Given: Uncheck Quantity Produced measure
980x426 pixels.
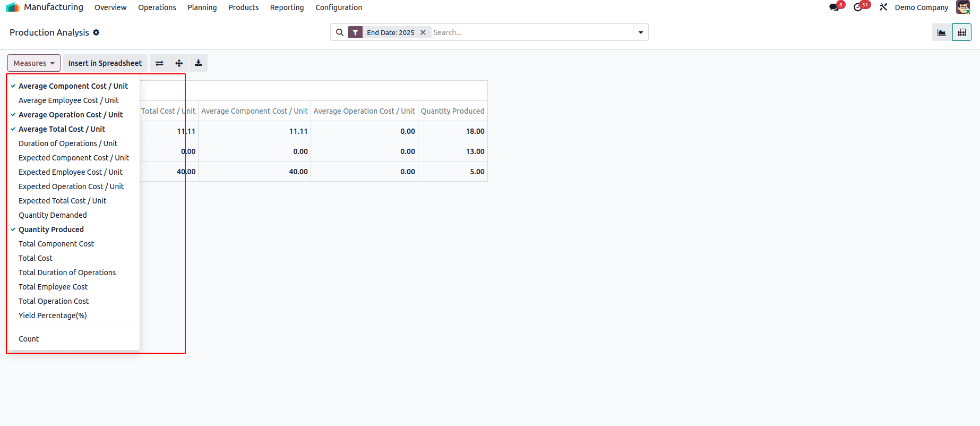Looking at the screenshot, I should (73, 229).
